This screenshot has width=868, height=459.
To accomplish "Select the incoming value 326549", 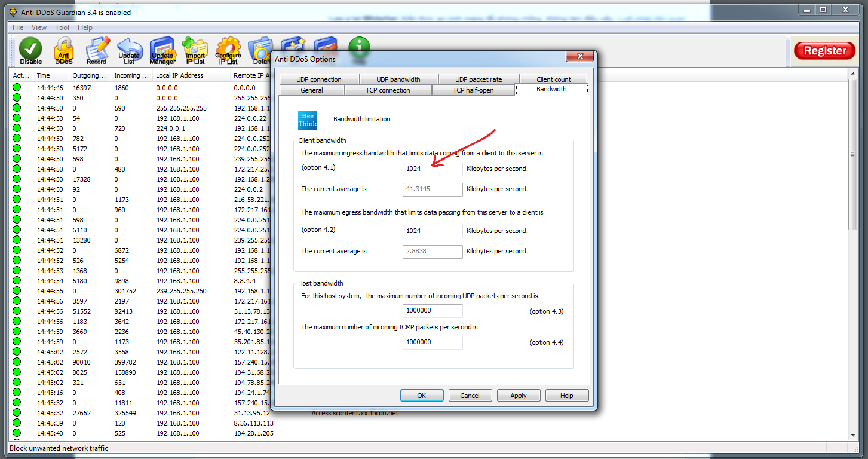I will tap(125, 413).
